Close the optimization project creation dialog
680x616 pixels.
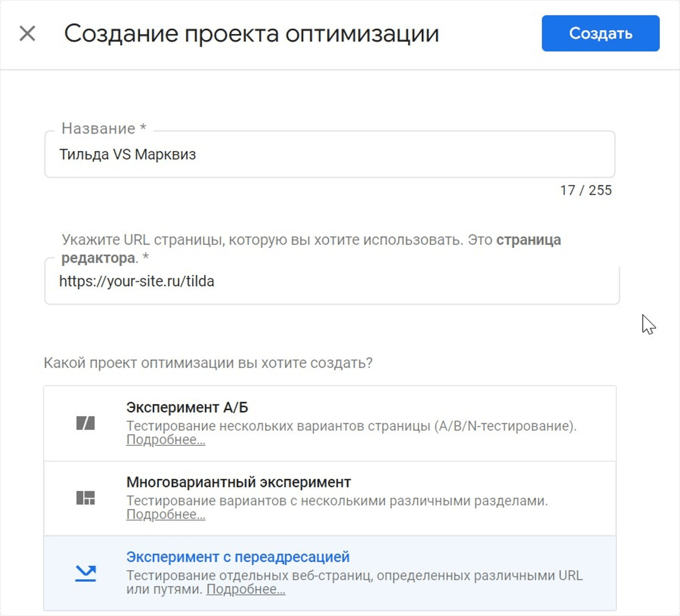click(x=27, y=34)
